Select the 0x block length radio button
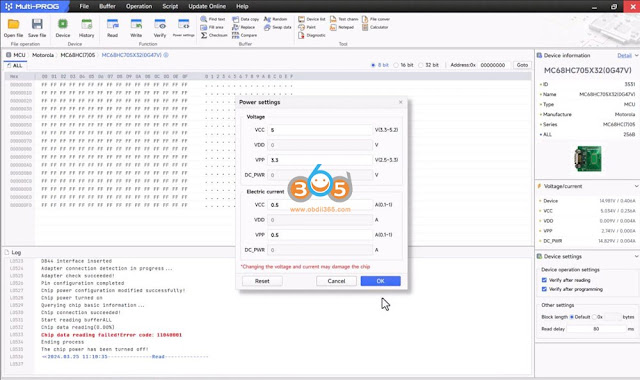This screenshot has width=640, height=380. coord(594,317)
